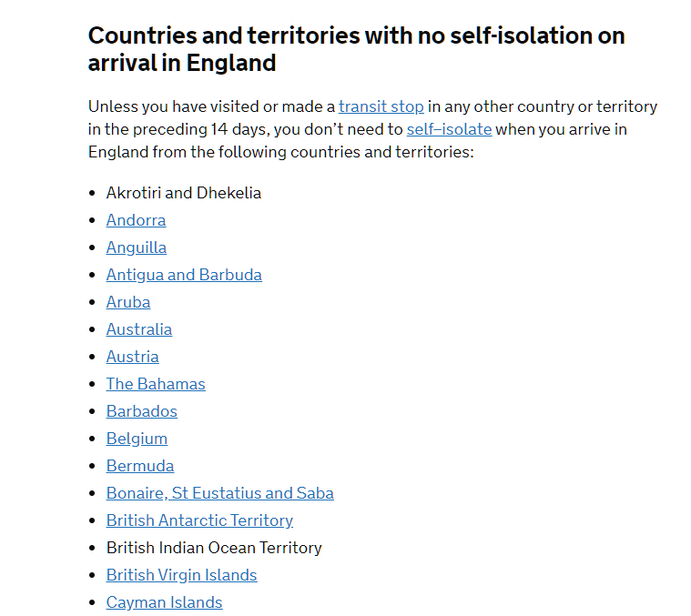Select the Cayman Islands link
Screen dimensions: 691x616
[164, 602]
